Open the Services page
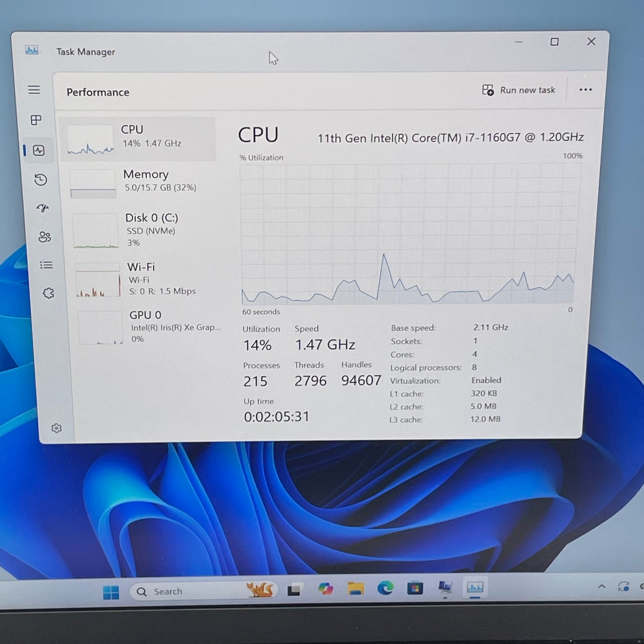644x644 pixels. (48, 293)
